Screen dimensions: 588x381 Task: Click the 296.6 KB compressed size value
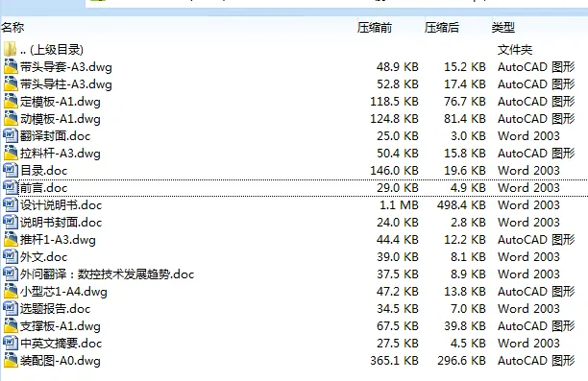click(461, 361)
